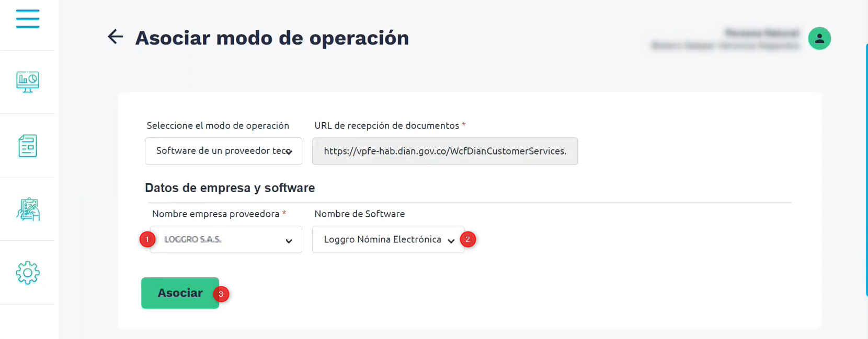Click the document page sidebar icon

27,146
